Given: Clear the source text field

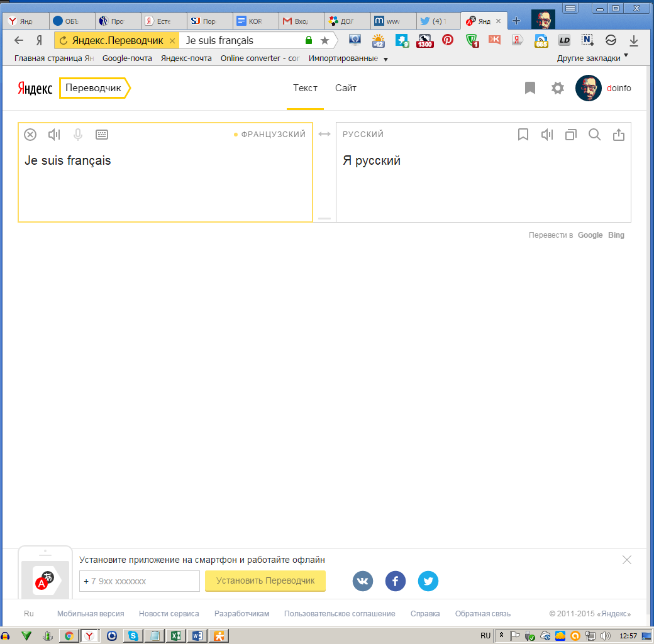Looking at the screenshot, I should (30, 135).
